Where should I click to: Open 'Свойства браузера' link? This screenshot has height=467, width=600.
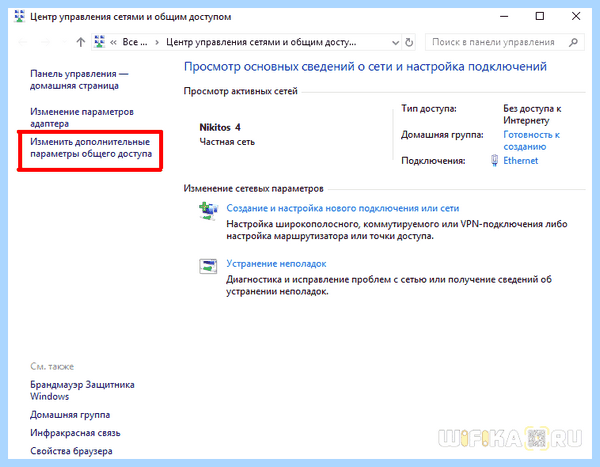(x=71, y=451)
